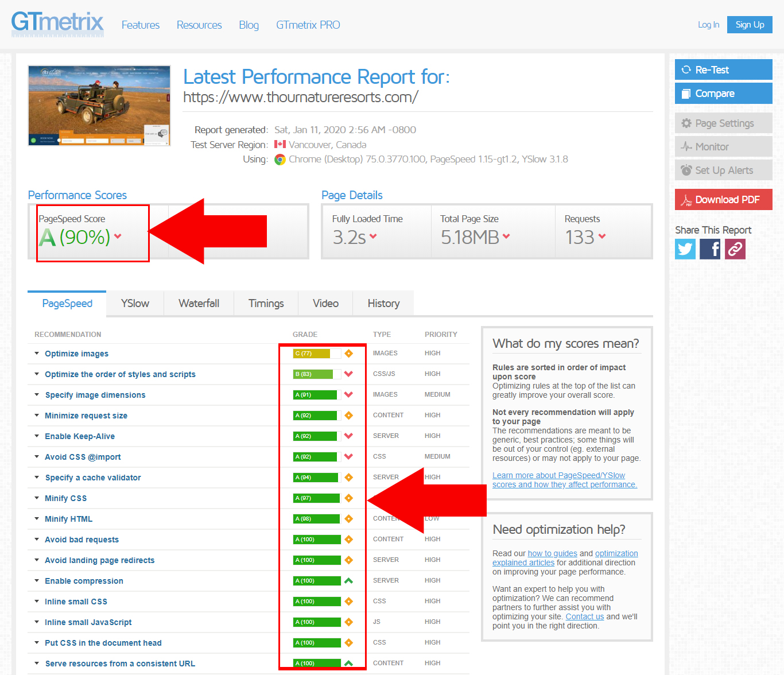Image resolution: width=784 pixels, height=675 pixels.
Task: Click the Sign Up button
Action: pyautogui.click(x=750, y=25)
